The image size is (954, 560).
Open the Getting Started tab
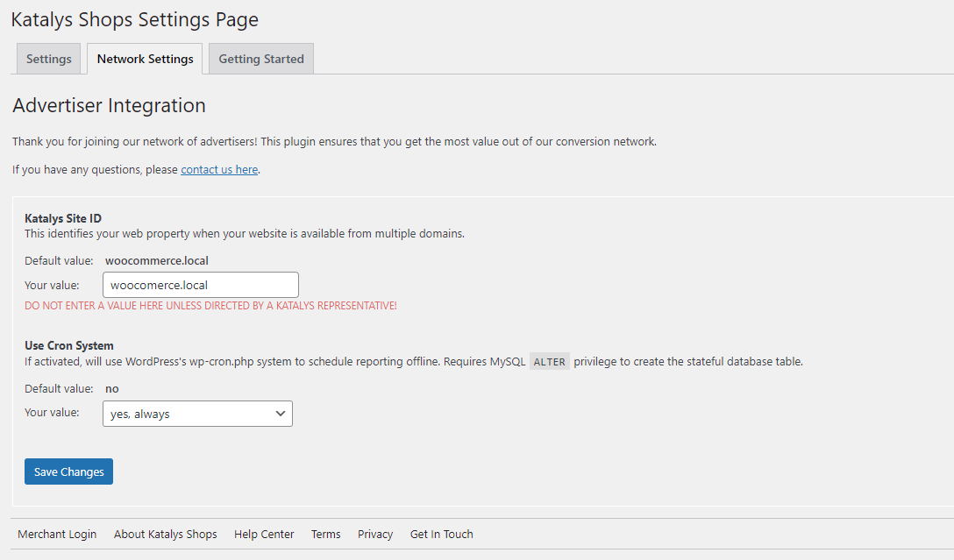click(x=261, y=59)
